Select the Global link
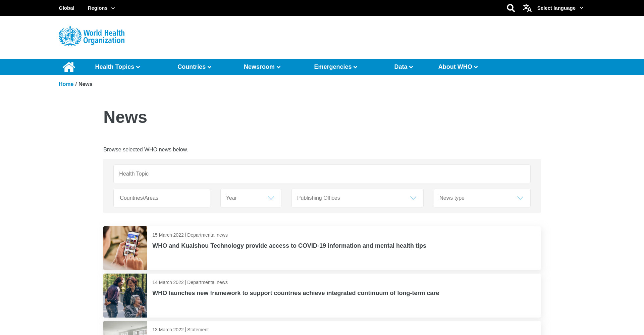Viewport: 644px width, 335px height. coord(66,8)
